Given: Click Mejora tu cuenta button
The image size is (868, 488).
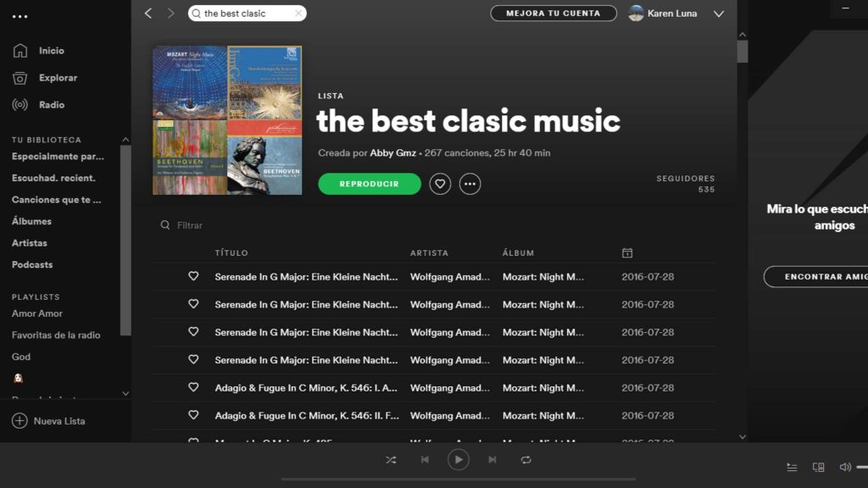Looking at the screenshot, I should (x=554, y=14).
